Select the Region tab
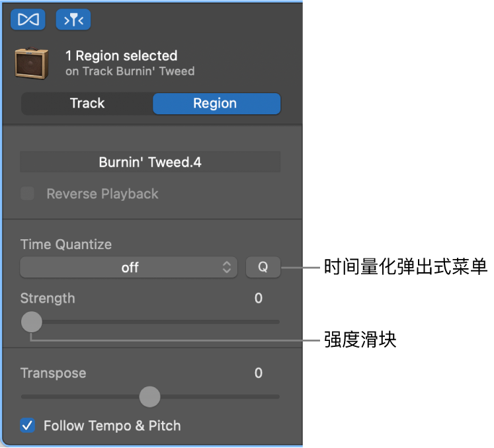494x448 pixels. 216,103
